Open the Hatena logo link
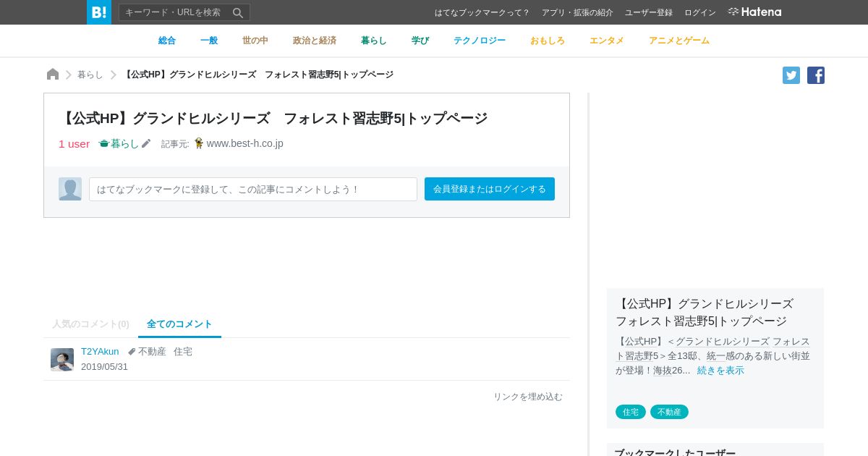Image resolution: width=868 pixels, height=456 pixels. point(754,12)
